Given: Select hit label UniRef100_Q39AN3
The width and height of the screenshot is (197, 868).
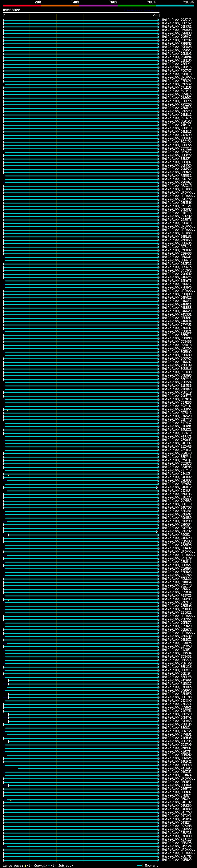Looking at the screenshot, I should point(177,440).
